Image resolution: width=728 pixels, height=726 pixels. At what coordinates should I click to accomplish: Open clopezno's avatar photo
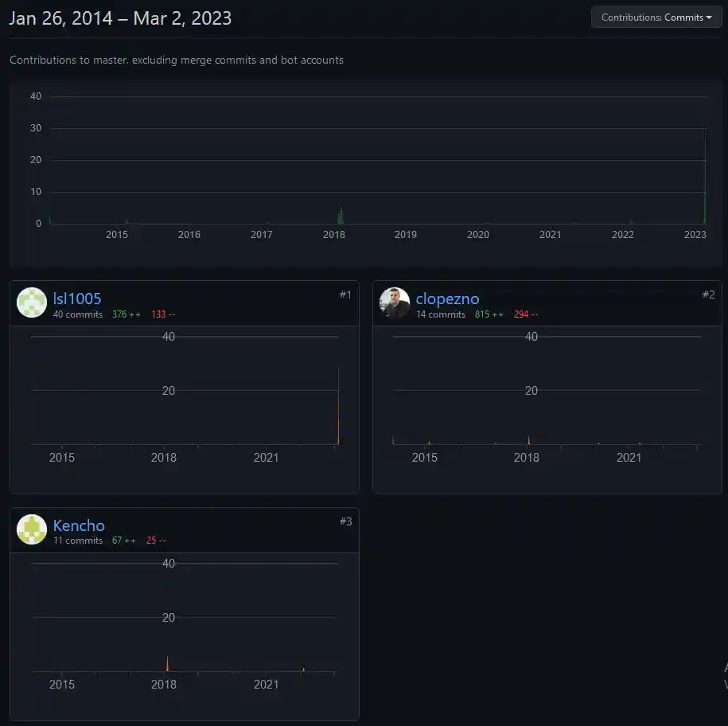click(x=394, y=302)
